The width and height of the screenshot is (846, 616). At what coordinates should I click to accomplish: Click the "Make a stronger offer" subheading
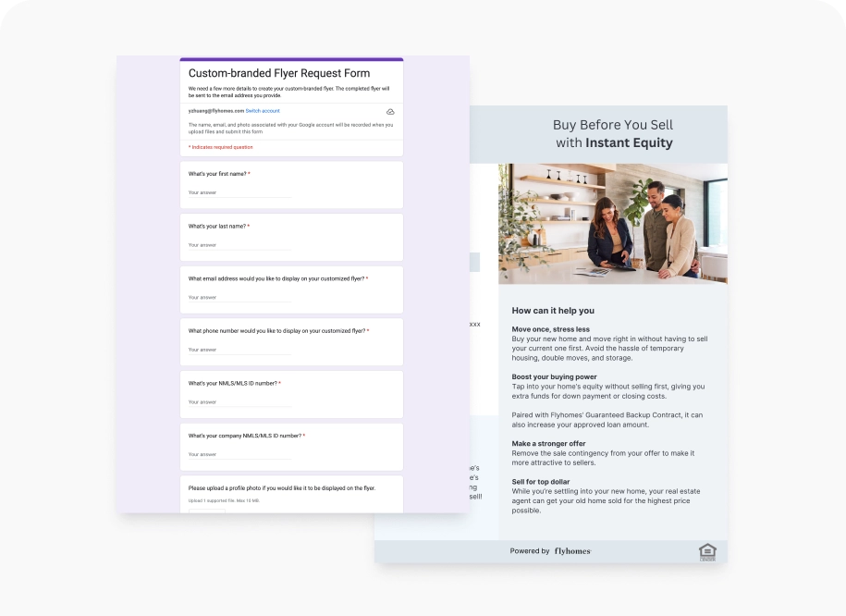[x=548, y=443]
